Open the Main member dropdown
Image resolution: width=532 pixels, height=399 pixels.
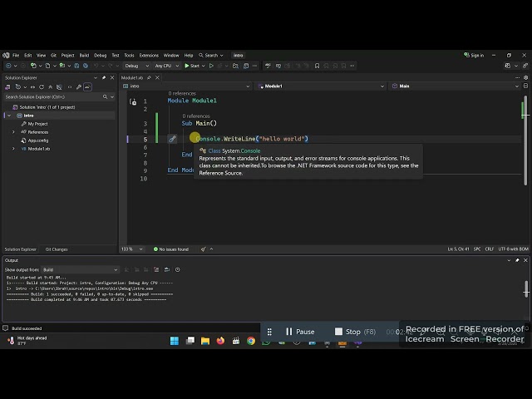tap(456, 86)
